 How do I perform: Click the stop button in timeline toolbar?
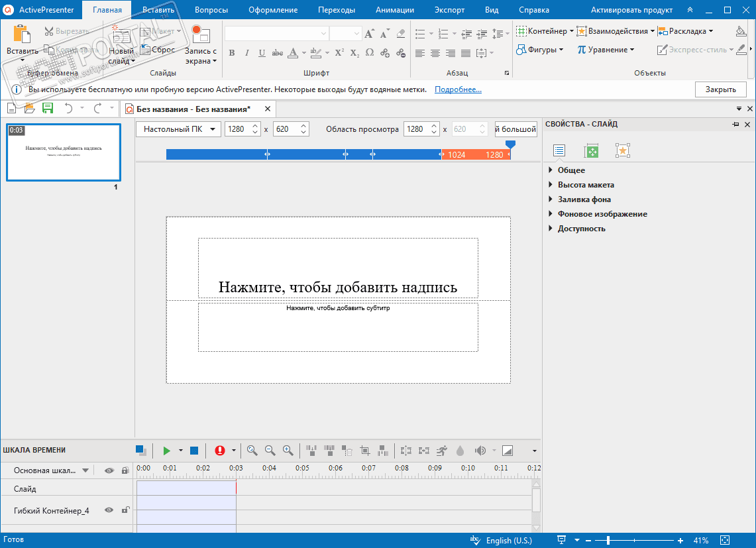[194, 451]
